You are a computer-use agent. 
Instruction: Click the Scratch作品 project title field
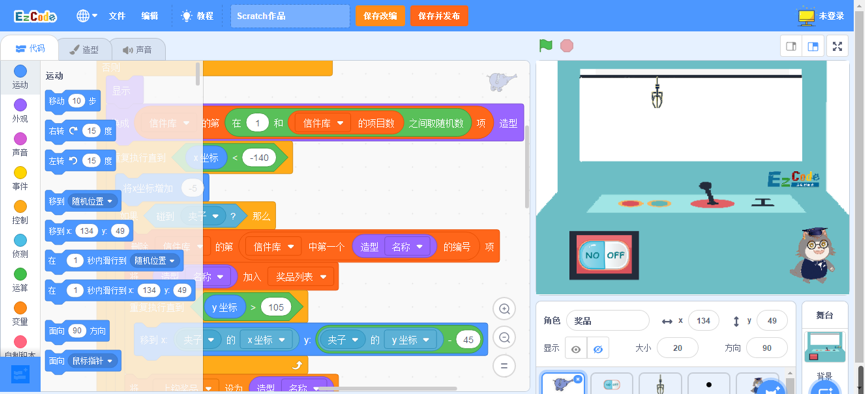(290, 16)
